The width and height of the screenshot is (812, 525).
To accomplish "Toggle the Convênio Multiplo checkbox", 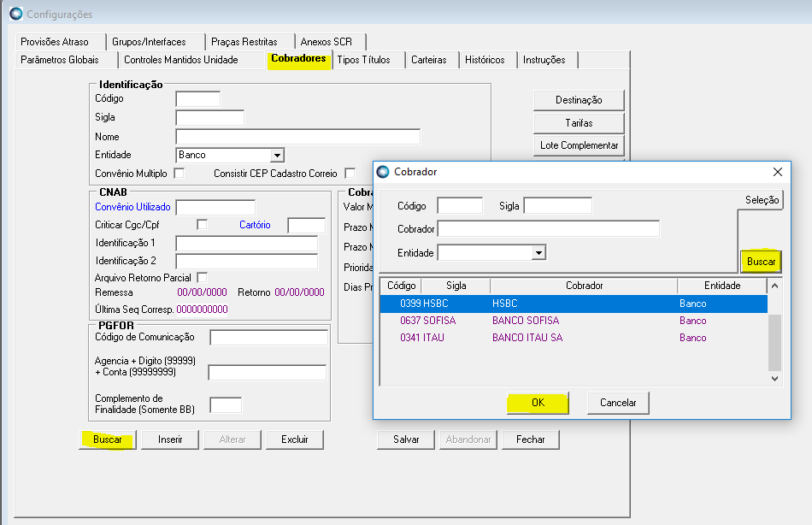I will pyautogui.click(x=179, y=173).
